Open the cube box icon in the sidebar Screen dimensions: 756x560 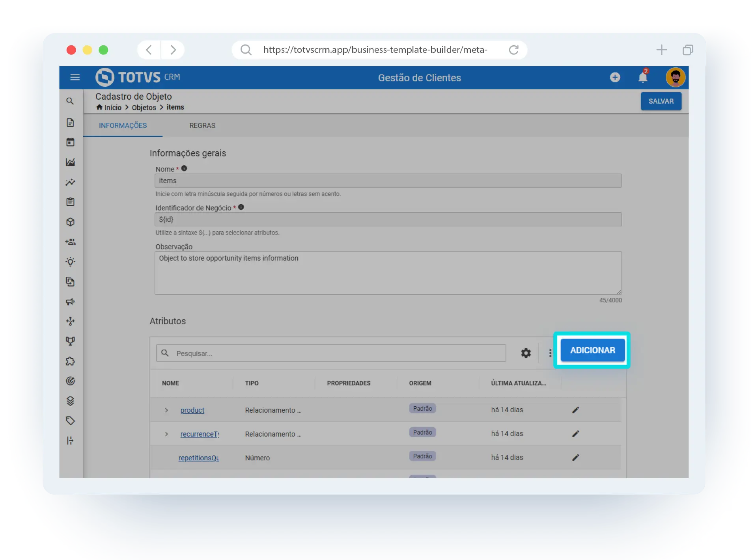pyautogui.click(x=70, y=222)
